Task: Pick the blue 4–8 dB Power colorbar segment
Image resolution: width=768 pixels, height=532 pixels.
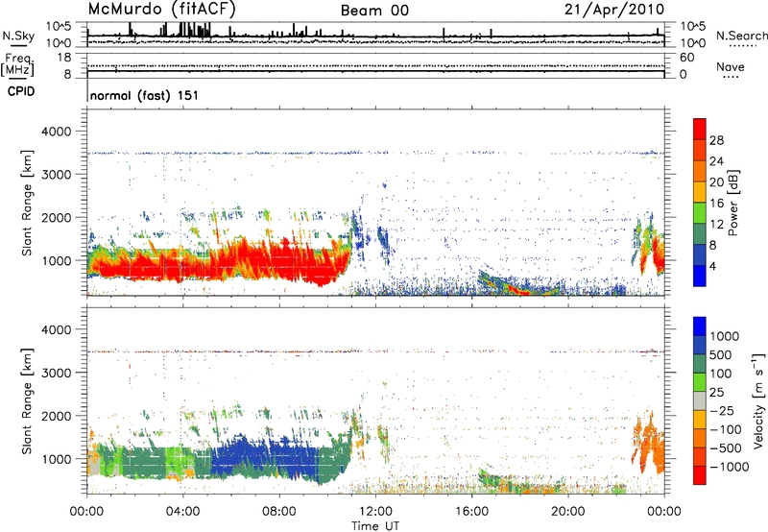Action: (x=700, y=255)
